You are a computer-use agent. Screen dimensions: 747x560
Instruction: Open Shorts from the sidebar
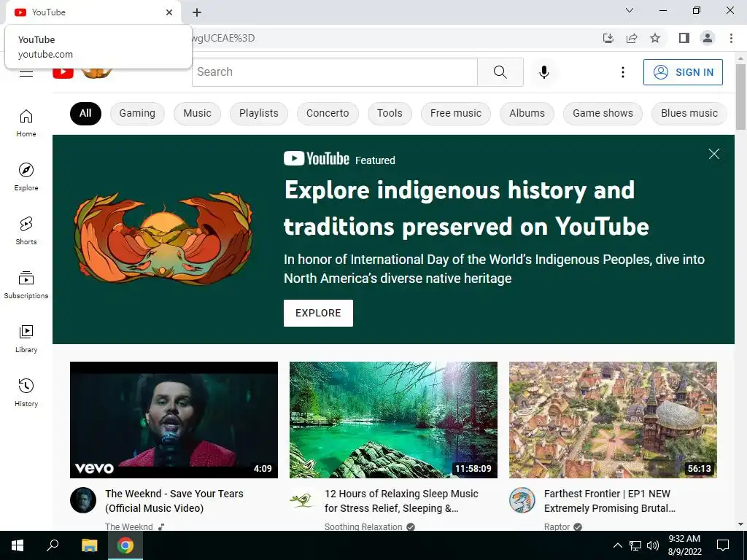[26, 230]
